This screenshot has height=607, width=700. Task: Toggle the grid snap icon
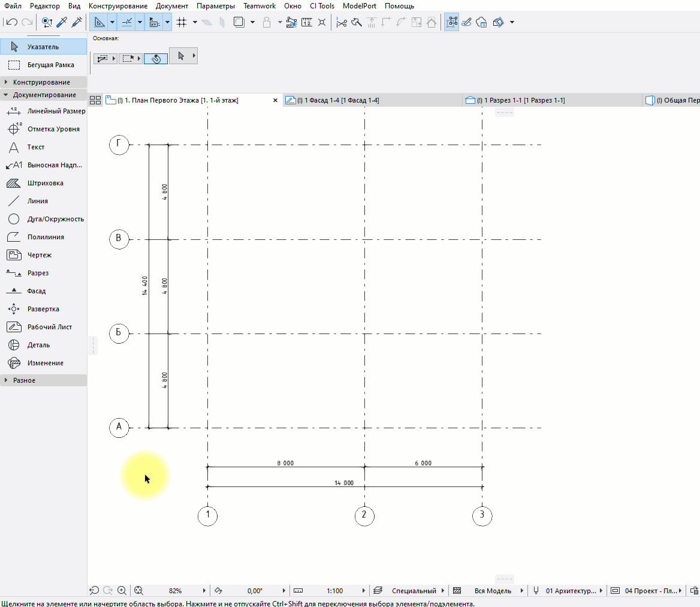click(x=182, y=22)
